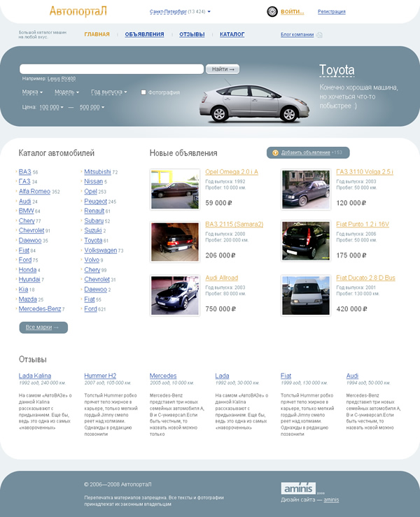The image size is (420, 517).
Task: Click Добавить объявление button
Action: click(308, 153)
